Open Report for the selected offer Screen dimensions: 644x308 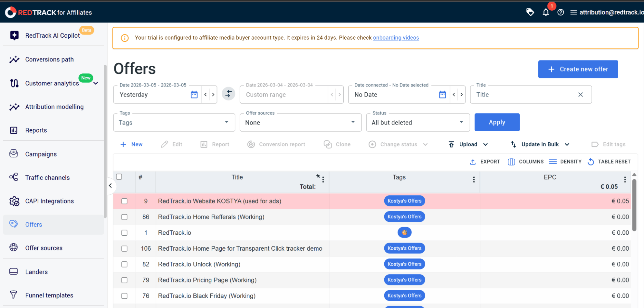215,144
